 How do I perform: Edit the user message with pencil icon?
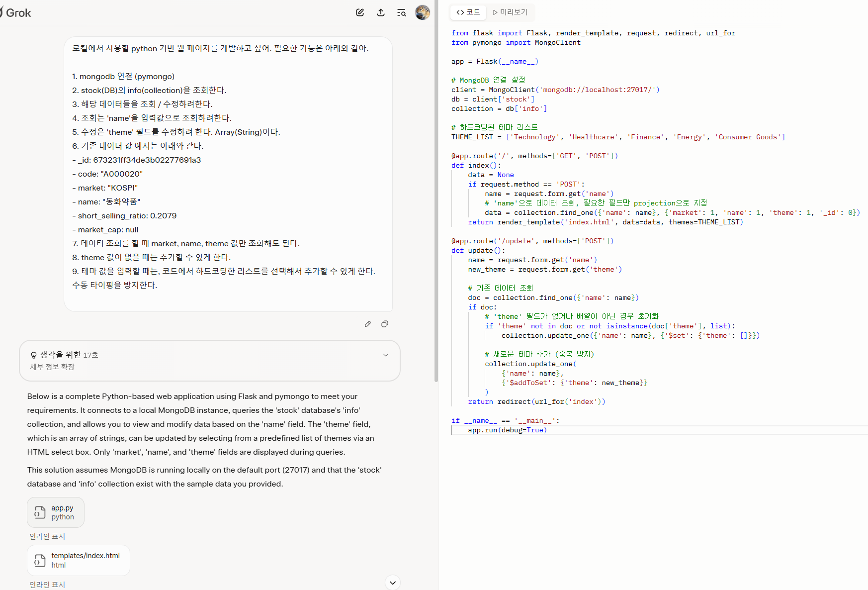click(368, 324)
